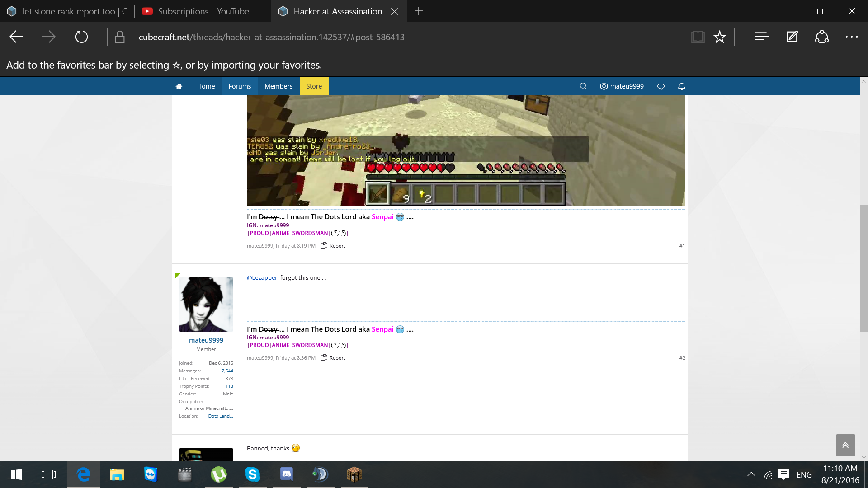Open forum search magnifier icon
Image resolution: width=868 pixels, height=488 pixels.
click(583, 86)
